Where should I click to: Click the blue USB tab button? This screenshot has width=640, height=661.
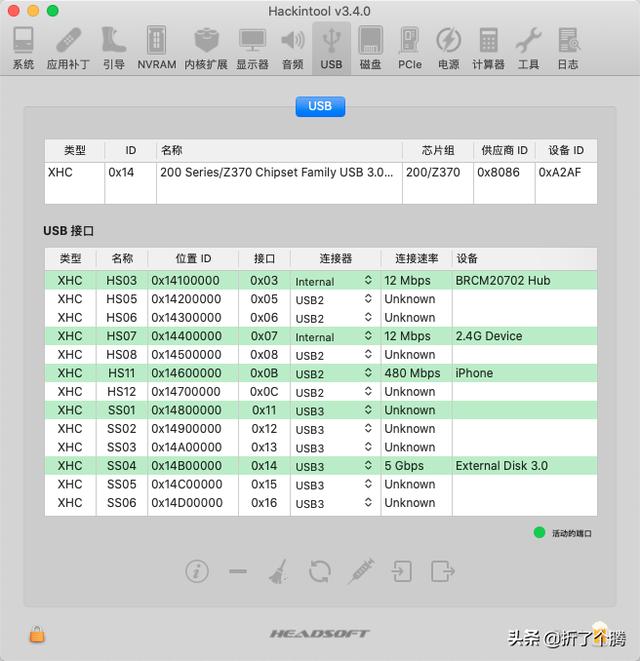[320, 106]
